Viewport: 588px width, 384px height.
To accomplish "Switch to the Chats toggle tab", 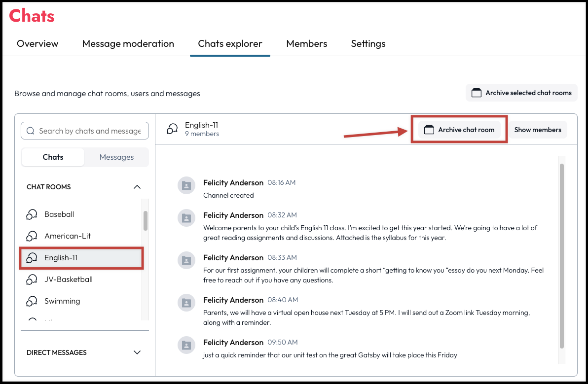I will click(x=53, y=157).
